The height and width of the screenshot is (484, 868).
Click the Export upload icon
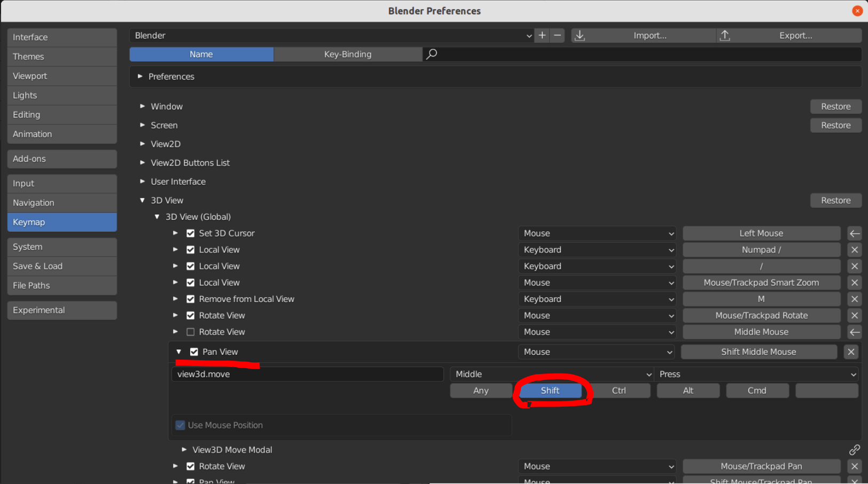click(x=725, y=35)
